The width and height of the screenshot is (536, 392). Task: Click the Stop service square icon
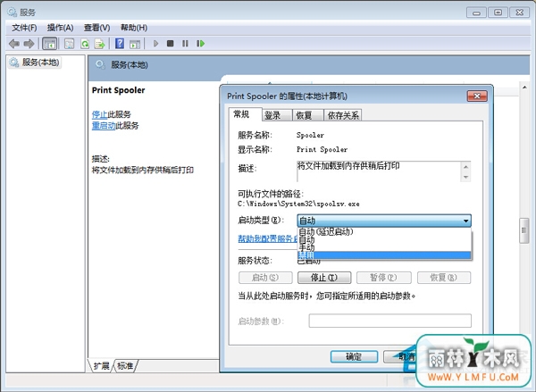coord(171,44)
